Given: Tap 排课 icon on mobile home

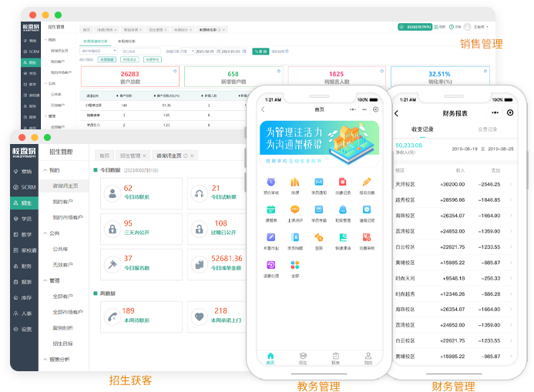Looking at the screenshot, I should pyautogui.click(x=294, y=183).
